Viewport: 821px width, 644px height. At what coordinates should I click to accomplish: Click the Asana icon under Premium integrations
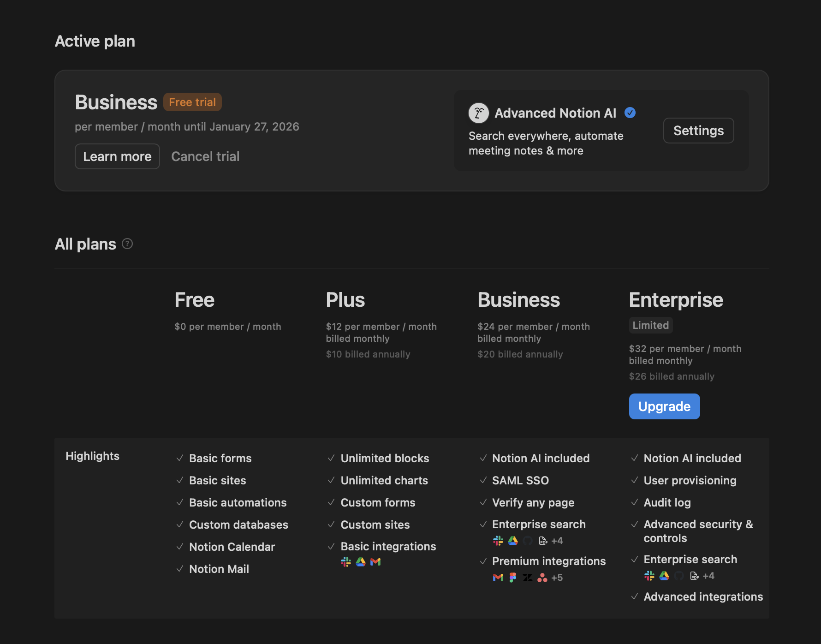(542, 577)
